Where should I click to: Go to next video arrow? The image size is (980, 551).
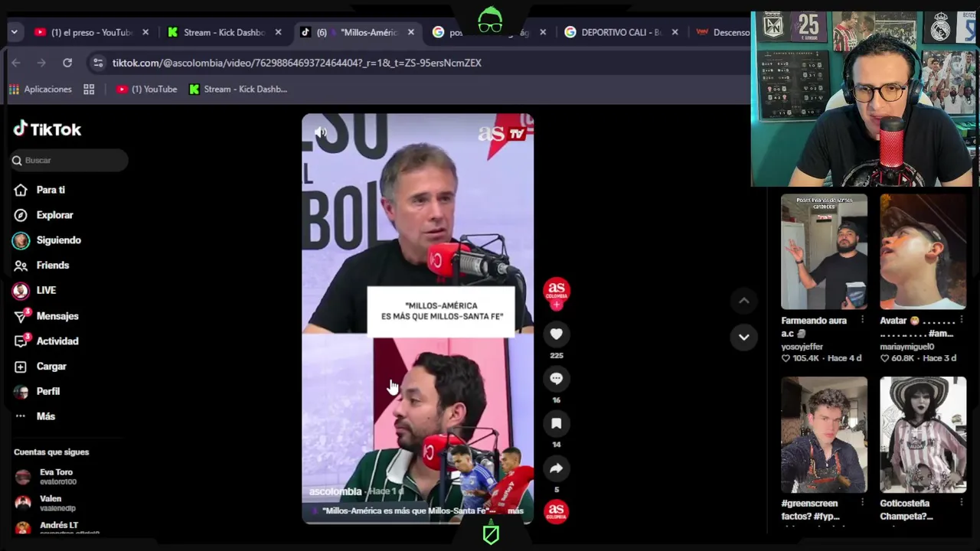[x=743, y=337]
